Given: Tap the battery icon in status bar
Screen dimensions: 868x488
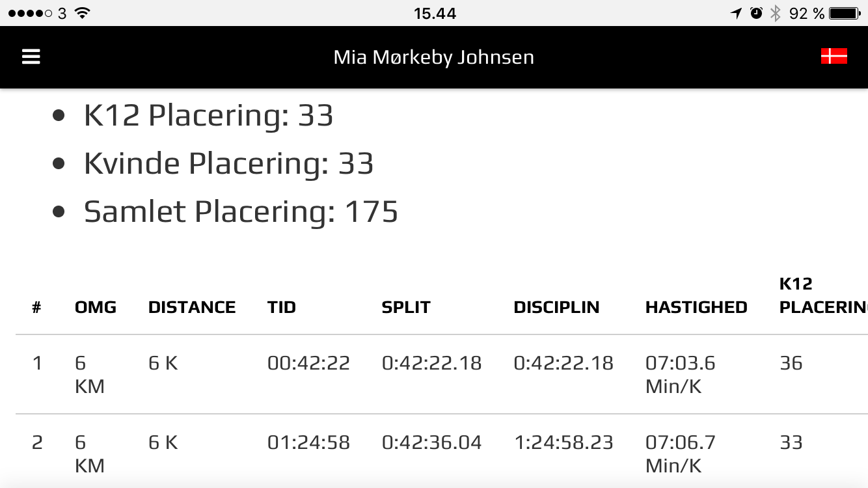Looking at the screenshot, I should coord(845,13).
